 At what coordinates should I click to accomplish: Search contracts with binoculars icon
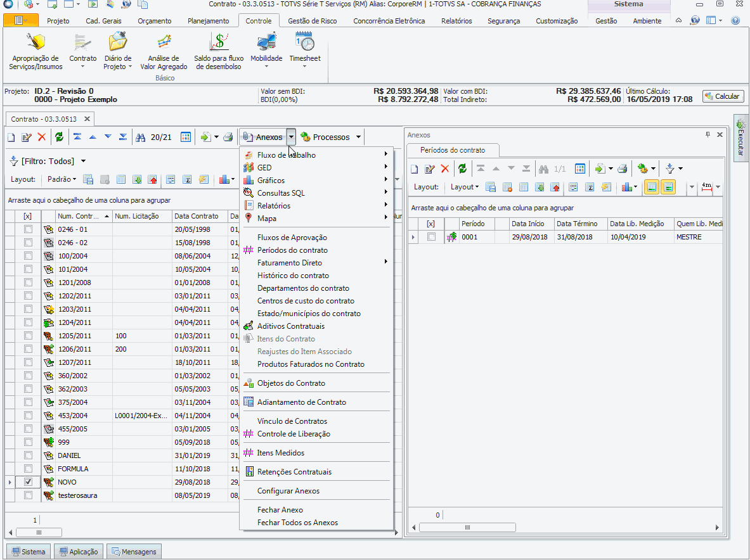(x=140, y=137)
